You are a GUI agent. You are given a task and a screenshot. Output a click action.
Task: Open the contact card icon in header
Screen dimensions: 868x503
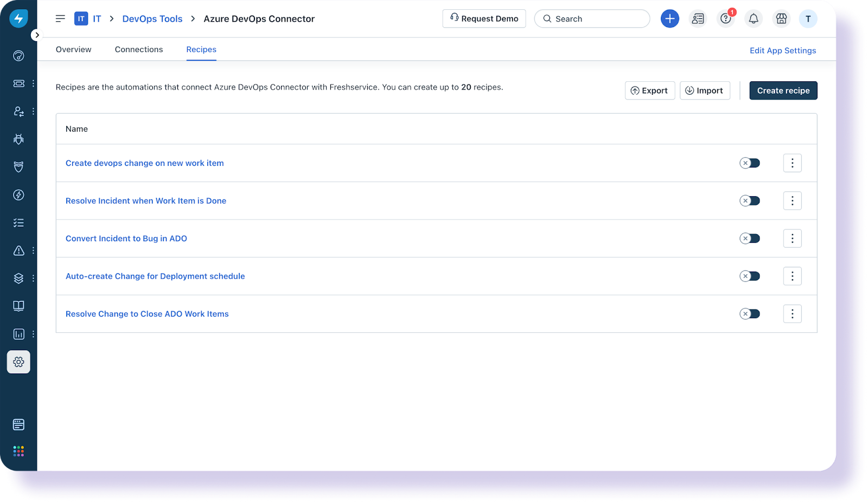tap(698, 18)
